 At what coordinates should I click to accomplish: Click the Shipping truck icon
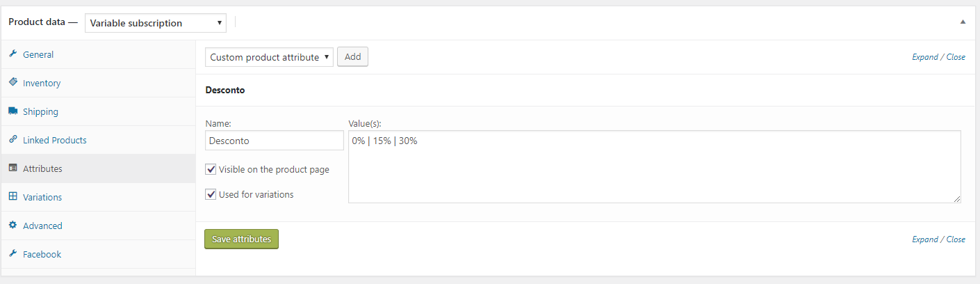(x=13, y=111)
